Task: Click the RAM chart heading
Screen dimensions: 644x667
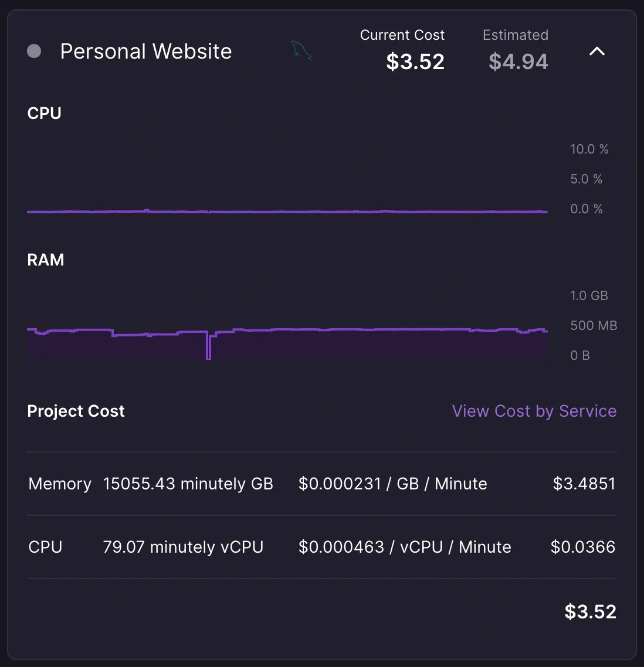Action: click(46, 260)
